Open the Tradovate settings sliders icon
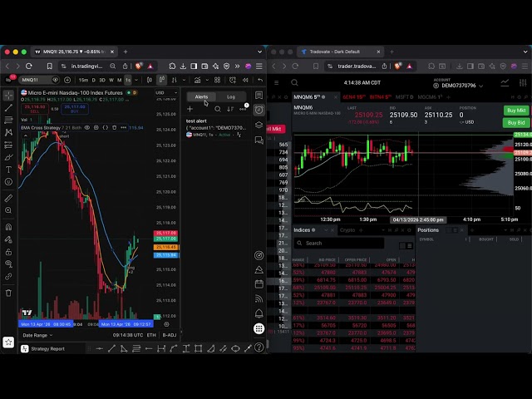This screenshot has height=399, width=532. 523,82
